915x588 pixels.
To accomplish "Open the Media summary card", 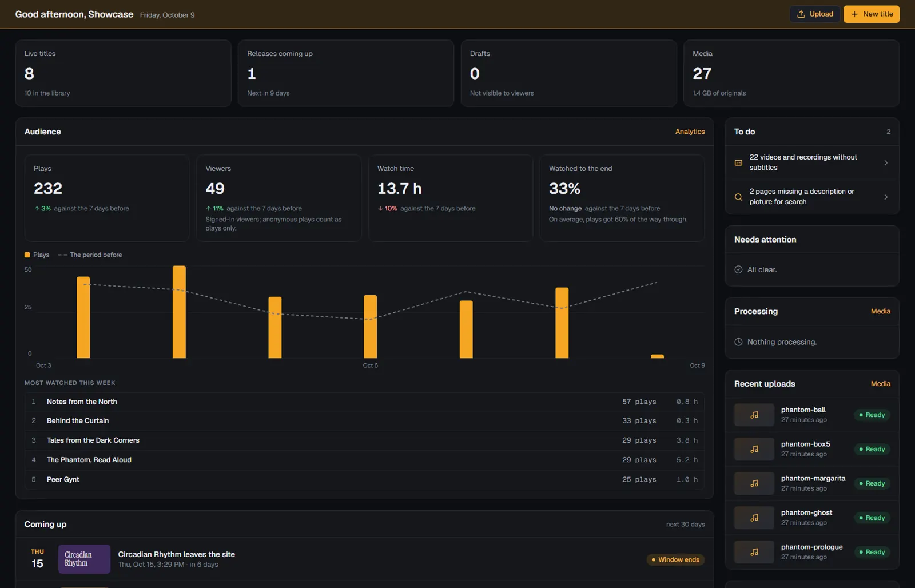I will tap(791, 73).
